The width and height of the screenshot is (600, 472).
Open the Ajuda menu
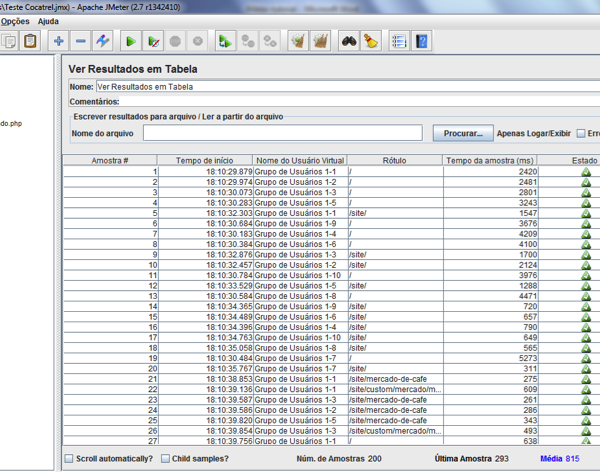coord(48,21)
